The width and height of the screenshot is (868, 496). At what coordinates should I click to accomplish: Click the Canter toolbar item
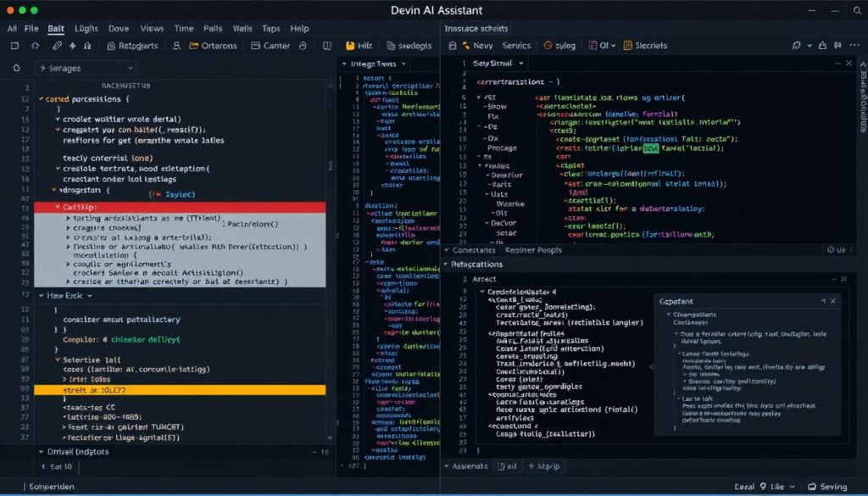(x=270, y=46)
